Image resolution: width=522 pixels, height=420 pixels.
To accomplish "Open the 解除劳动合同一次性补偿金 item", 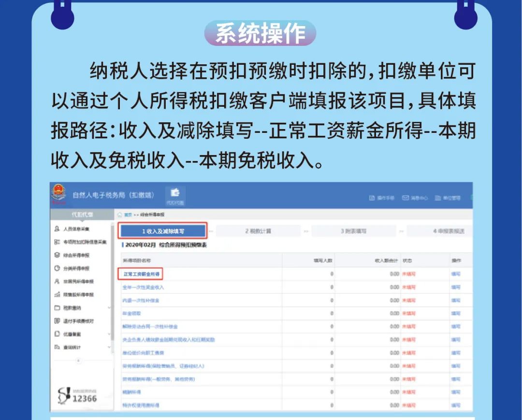I will (x=150, y=327).
